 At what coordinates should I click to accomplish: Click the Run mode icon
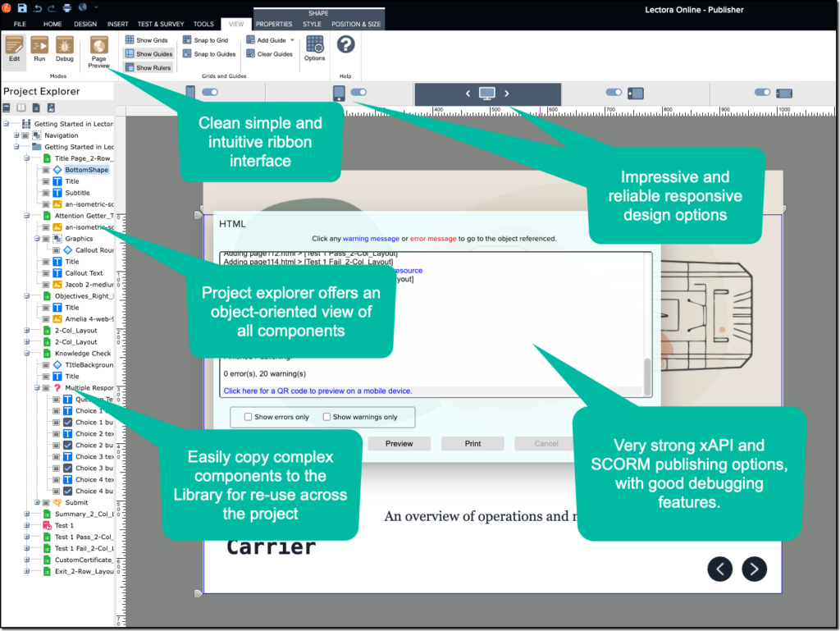click(39, 48)
